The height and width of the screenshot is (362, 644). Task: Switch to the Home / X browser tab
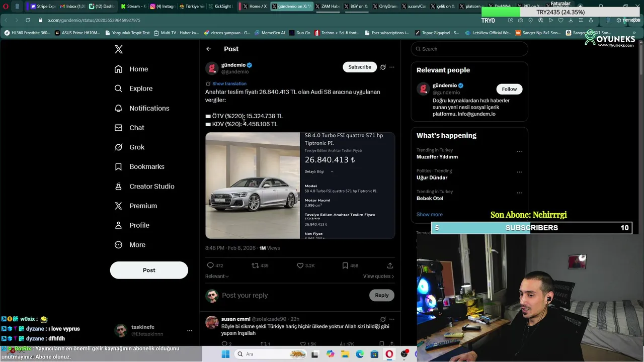pos(255,6)
